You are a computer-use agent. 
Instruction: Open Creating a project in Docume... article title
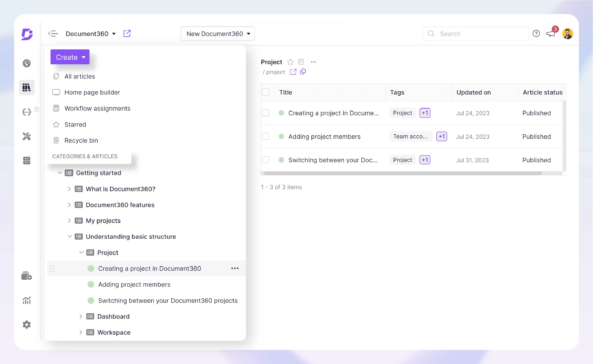333,113
